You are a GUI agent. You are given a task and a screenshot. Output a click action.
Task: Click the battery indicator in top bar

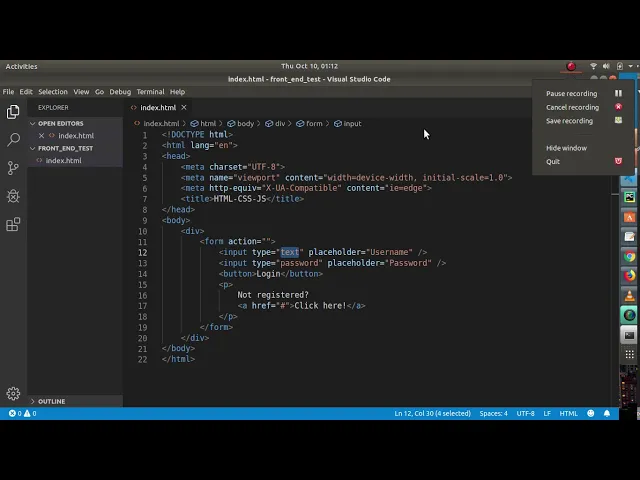click(620, 66)
